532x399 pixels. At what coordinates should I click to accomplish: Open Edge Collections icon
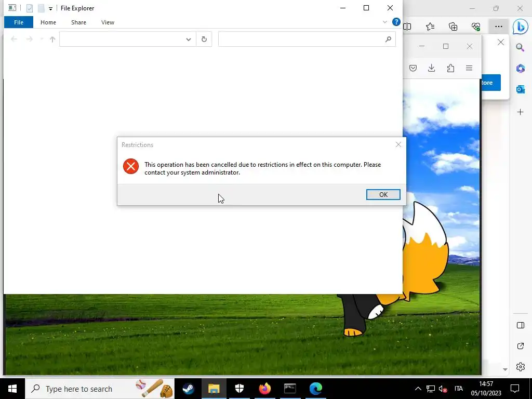click(453, 26)
